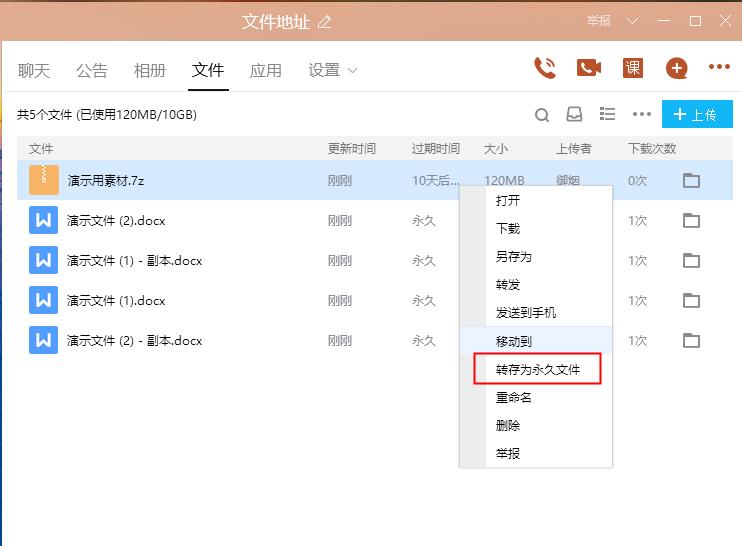The height and width of the screenshot is (546, 742).
Task: Expand the 设置 tab dropdown
Action: pos(352,71)
